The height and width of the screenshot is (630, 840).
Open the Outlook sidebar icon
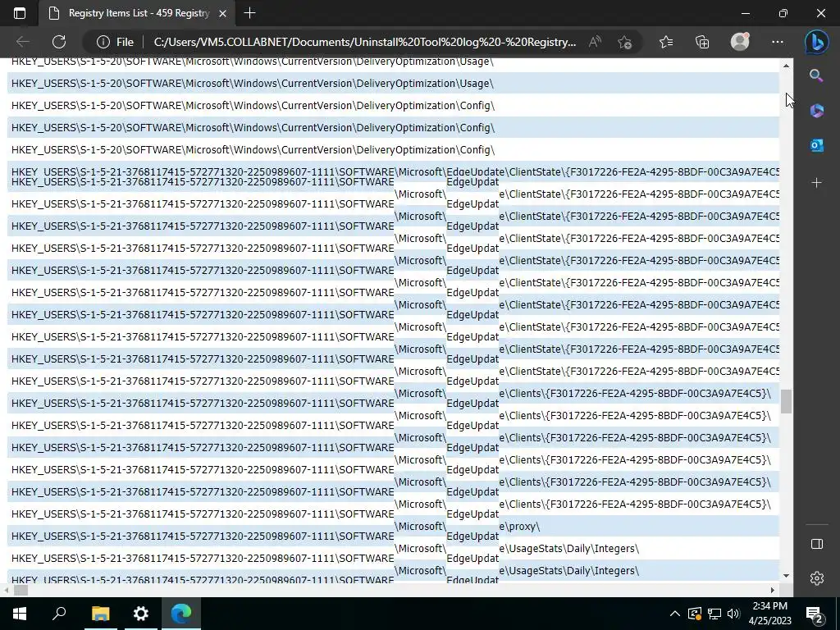pos(816,145)
